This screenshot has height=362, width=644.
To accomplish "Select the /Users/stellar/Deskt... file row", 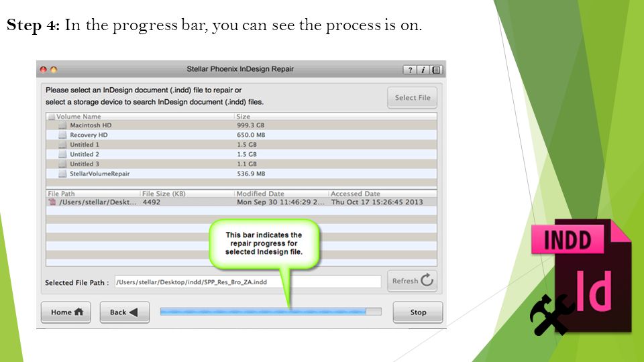I will [x=241, y=202].
